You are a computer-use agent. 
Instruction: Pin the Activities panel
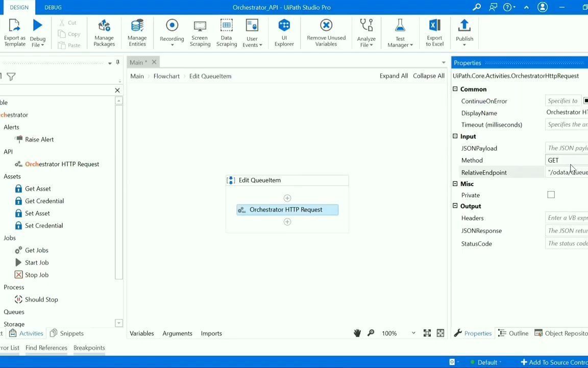(x=118, y=62)
